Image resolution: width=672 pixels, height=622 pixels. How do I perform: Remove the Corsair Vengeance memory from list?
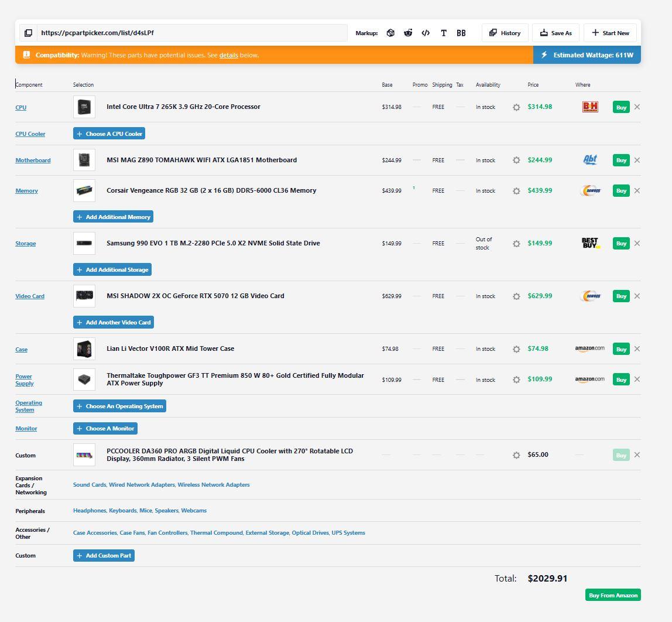pos(637,190)
